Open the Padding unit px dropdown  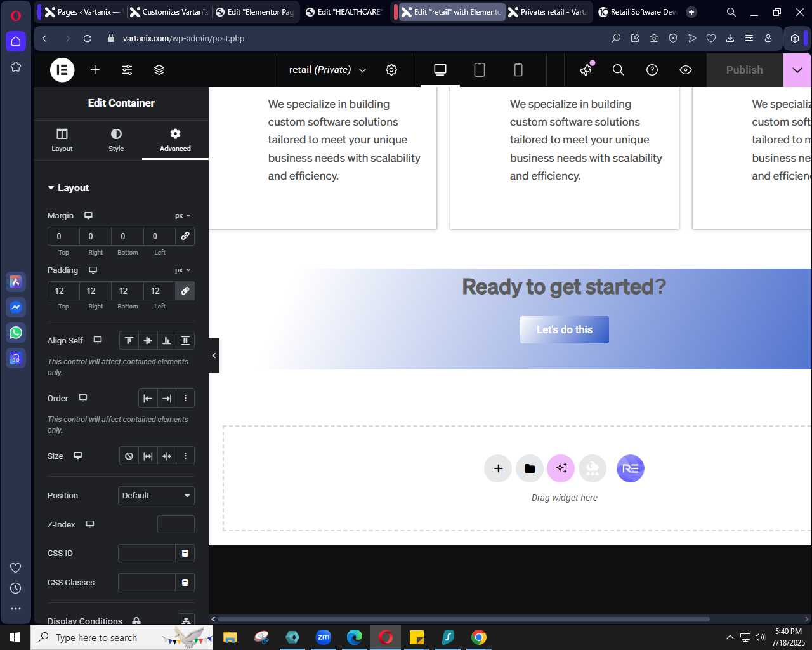(183, 270)
